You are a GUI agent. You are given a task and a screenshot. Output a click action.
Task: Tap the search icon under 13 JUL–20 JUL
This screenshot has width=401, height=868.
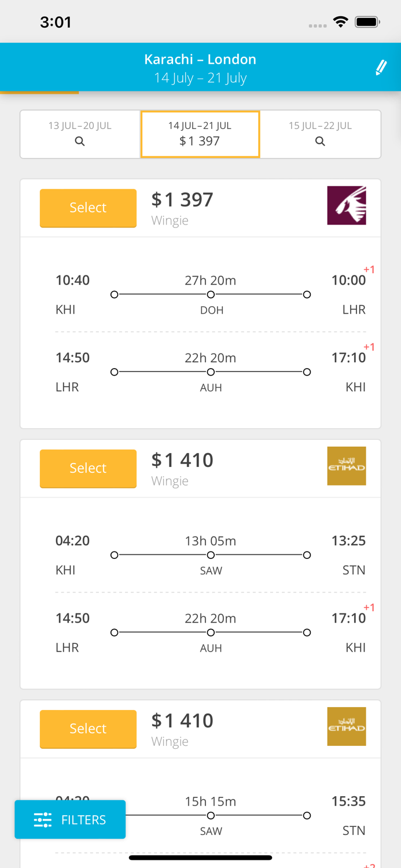[80, 141]
